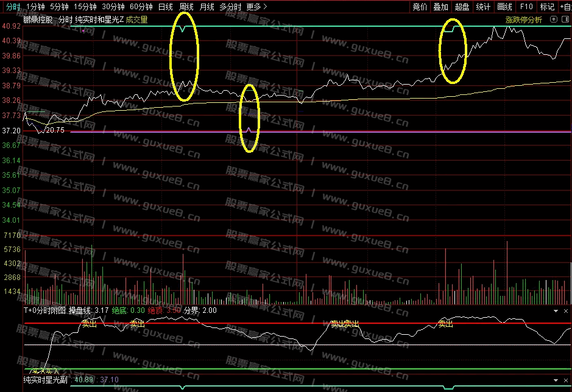Screen dimensions: 572x392
Task: Open 纯实时星光副 panel dropdown arrow
Action: pos(556,380)
